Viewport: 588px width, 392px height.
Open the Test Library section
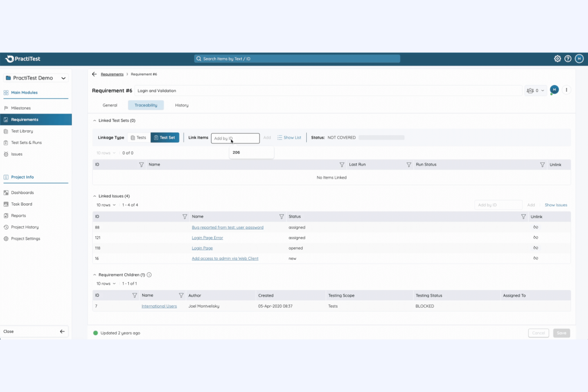coord(22,131)
